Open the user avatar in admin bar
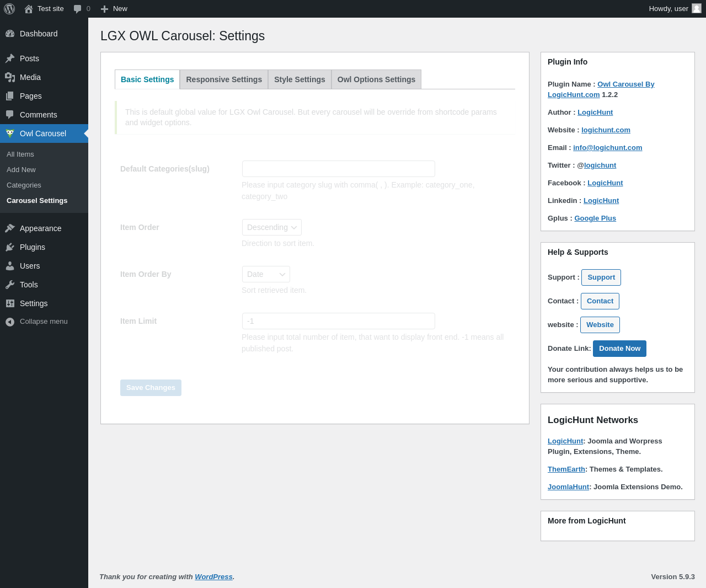 (x=697, y=8)
